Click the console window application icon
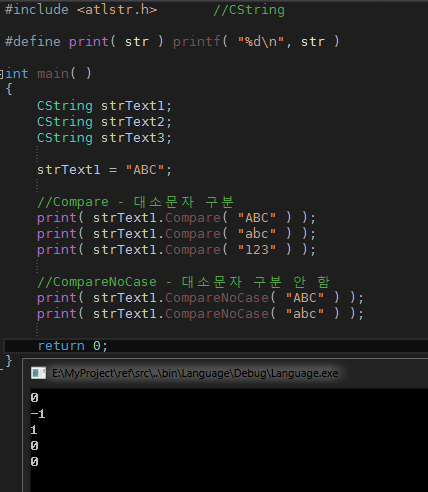Image resolution: width=428 pixels, height=492 pixels. click(38, 373)
